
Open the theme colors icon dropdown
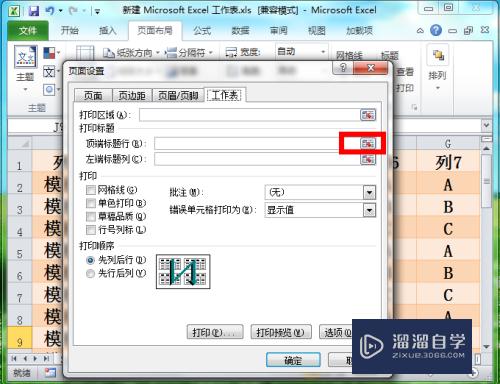coord(51,53)
